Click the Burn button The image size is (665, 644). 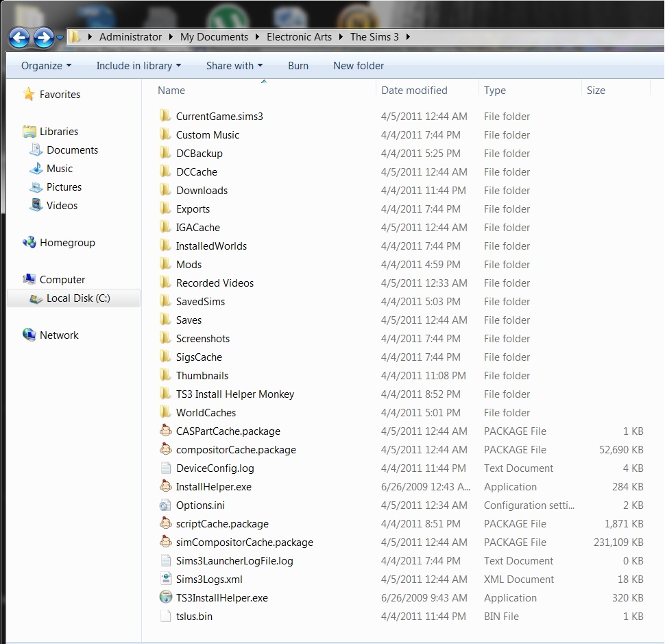(298, 66)
